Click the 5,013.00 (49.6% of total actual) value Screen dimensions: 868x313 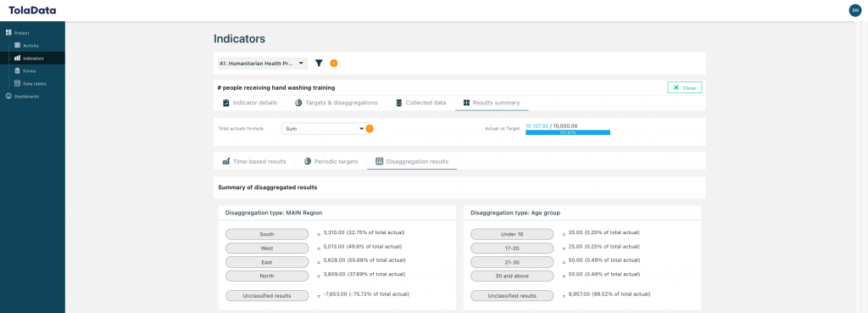362,247
